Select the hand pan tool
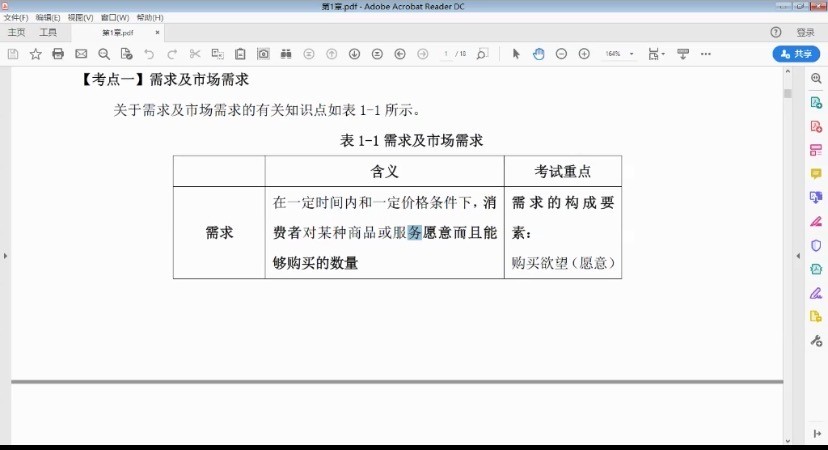The height and width of the screenshot is (450, 828). [538, 54]
